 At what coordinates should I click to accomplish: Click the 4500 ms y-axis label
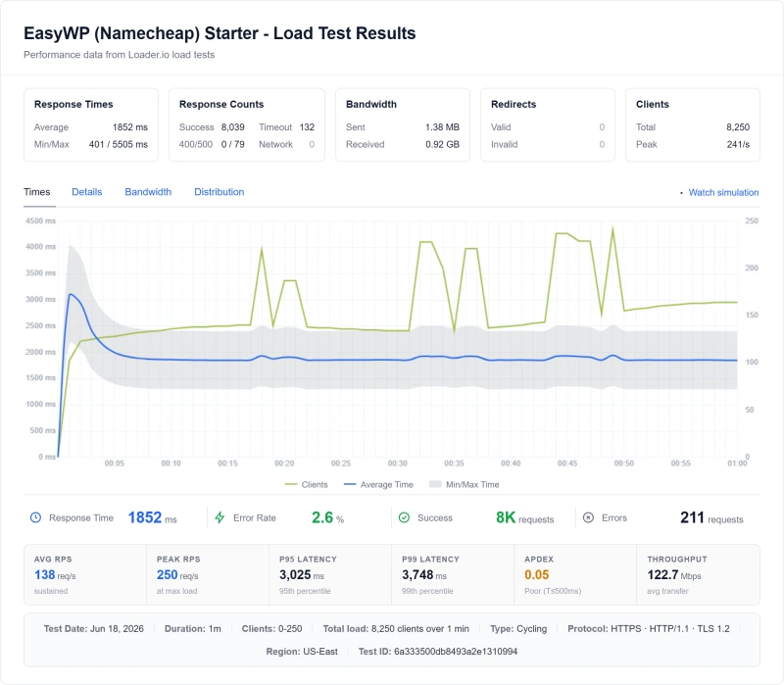click(40, 220)
